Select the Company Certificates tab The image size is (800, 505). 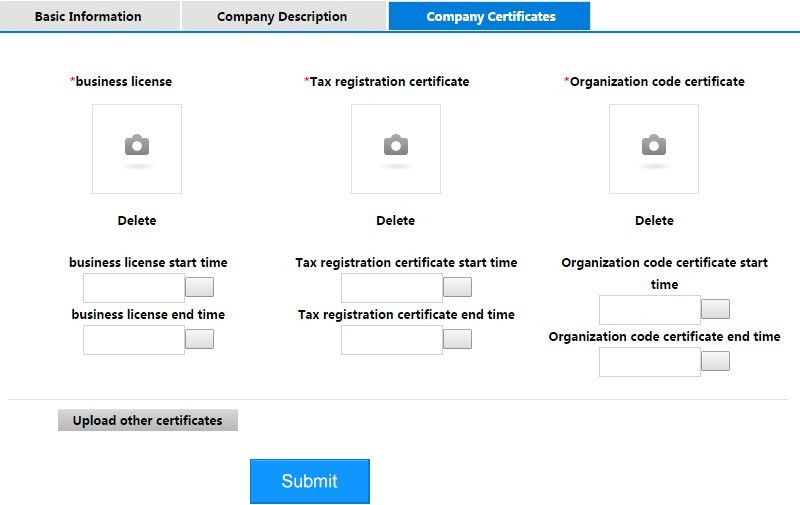(x=489, y=16)
